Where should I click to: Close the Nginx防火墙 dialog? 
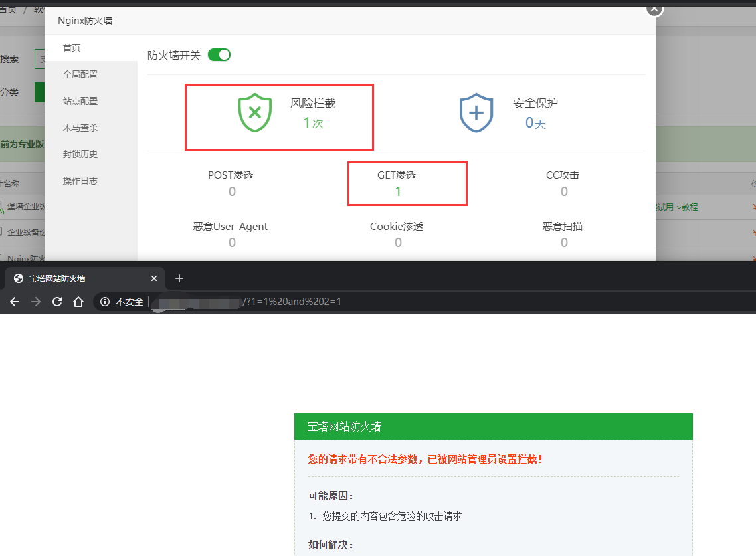coord(654,8)
